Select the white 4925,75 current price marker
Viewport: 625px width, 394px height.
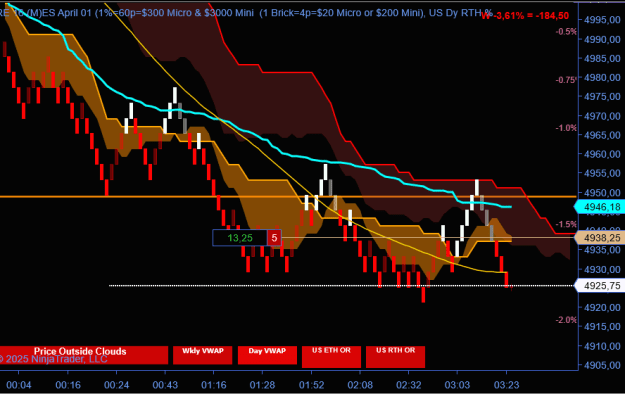tap(599, 286)
